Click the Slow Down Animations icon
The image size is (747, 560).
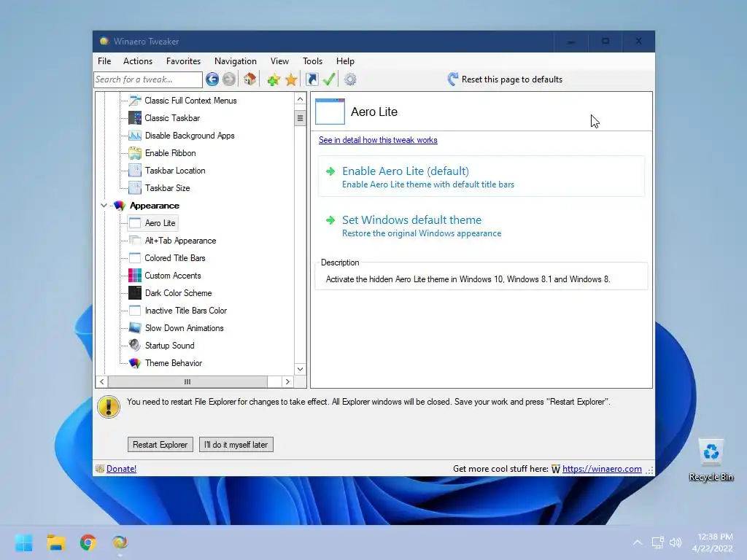pos(135,327)
